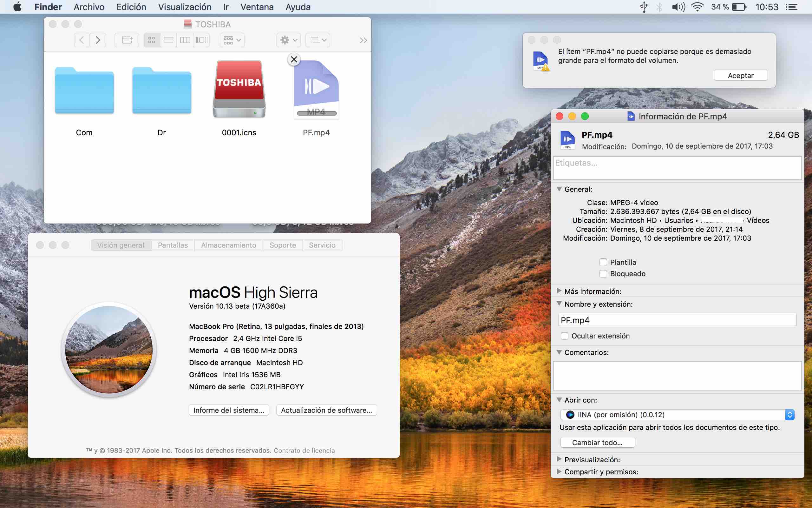Image resolution: width=812 pixels, height=508 pixels.
Task: Switch Finder to list view
Action: (x=168, y=40)
